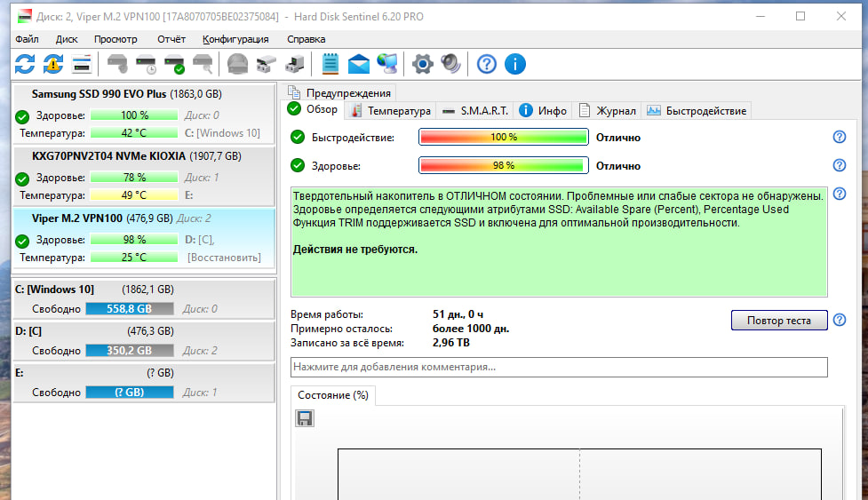Click the 'Записано за всё время' value 2,96 TB
Viewport: 868px width, 500px height.
tap(451, 343)
